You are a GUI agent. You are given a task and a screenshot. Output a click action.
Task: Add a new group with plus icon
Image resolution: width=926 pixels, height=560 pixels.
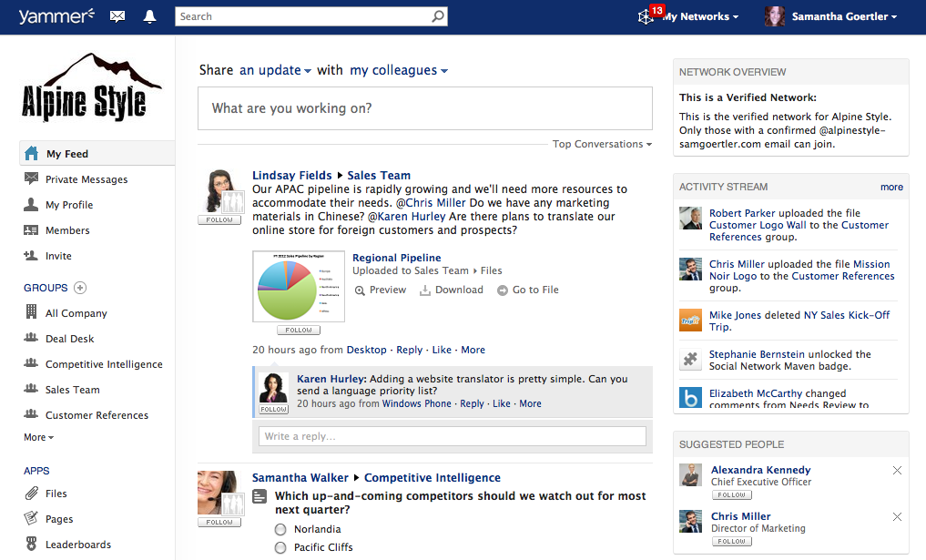pyautogui.click(x=80, y=288)
